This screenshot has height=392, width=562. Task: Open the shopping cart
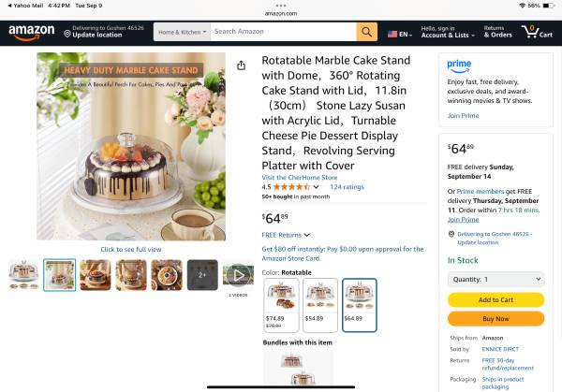click(x=537, y=33)
